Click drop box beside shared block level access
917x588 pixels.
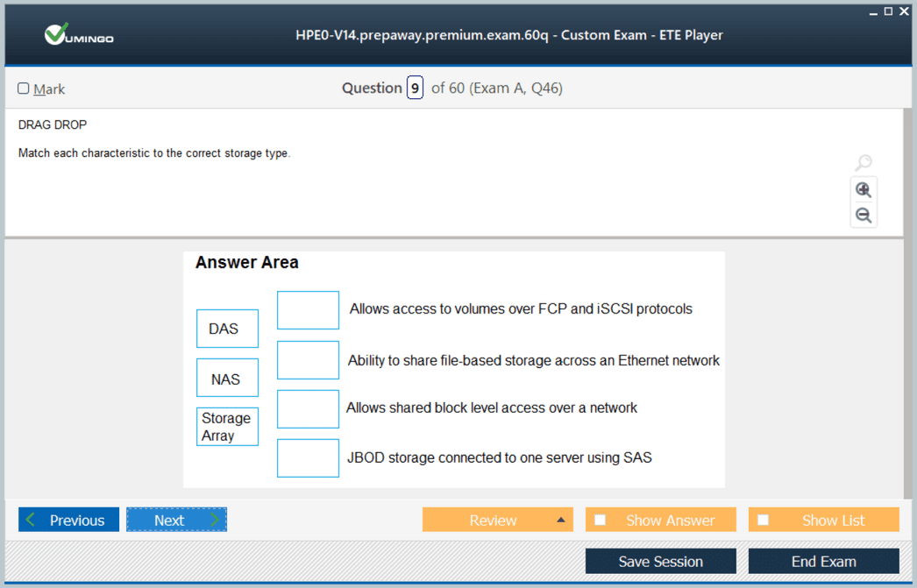coord(309,409)
